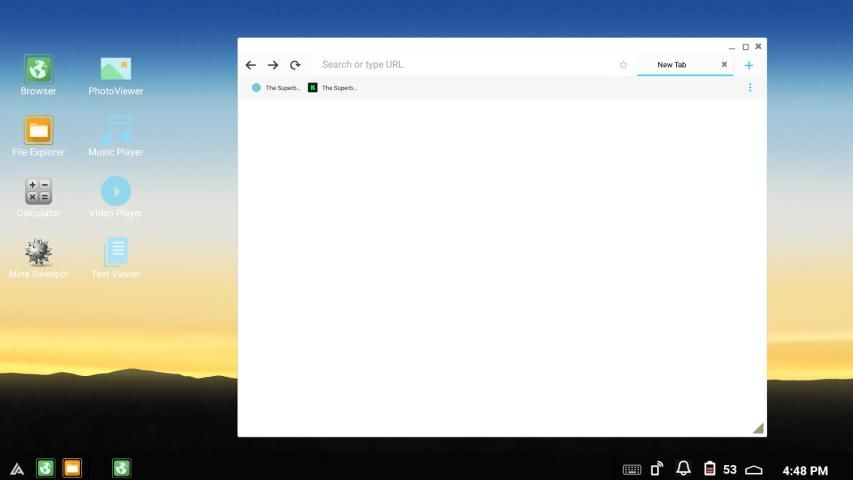Image resolution: width=853 pixels, height=480 pixels.
Task: Open first The Superb bookmark with teal icon
Action: click(276, 88)
